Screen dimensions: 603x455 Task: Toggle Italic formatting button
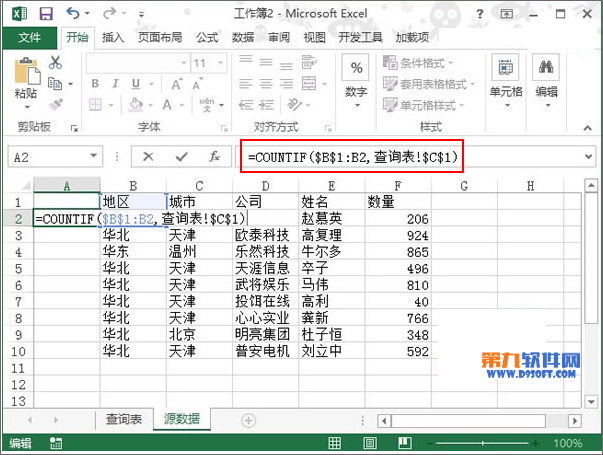(x=115, y=83)
